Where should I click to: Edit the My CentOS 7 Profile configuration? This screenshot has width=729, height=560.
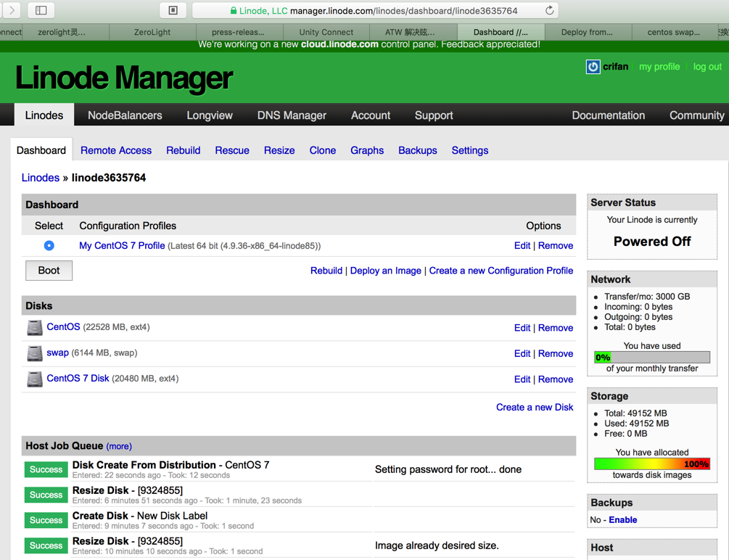(522, 246)
